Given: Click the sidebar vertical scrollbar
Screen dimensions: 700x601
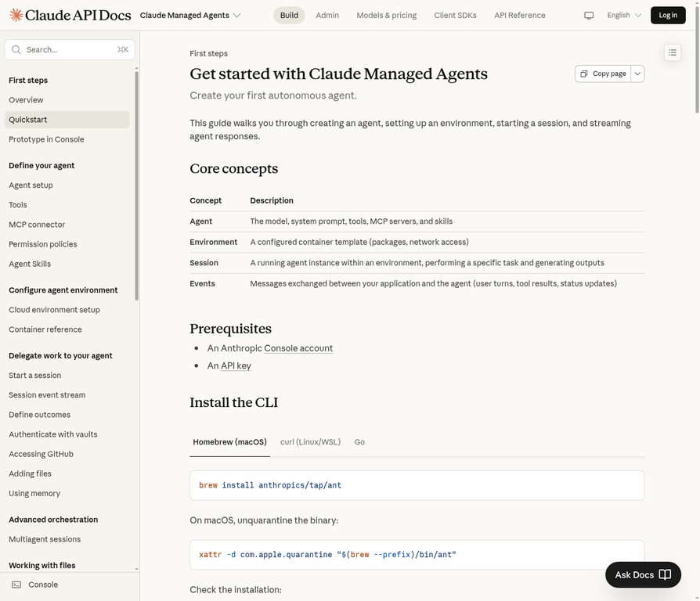Looking at the screenshot, I should tap(137, 188).
